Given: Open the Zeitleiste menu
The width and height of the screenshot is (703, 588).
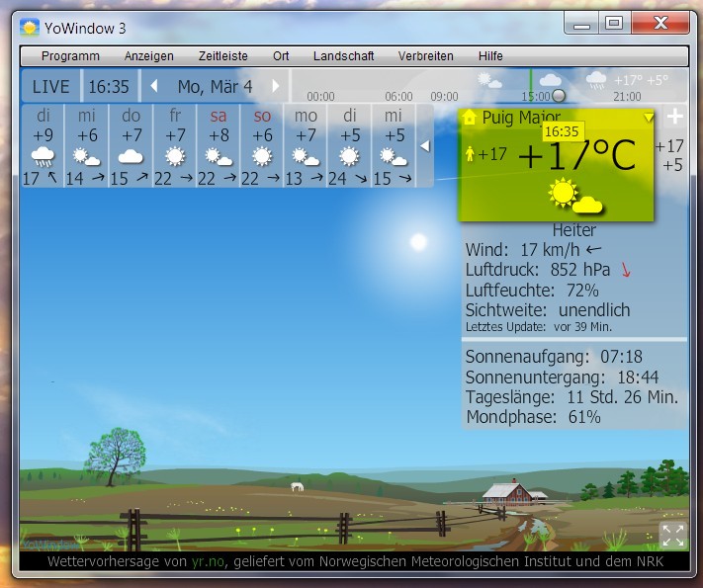Looking at the screenshot, I should [x=222, y=56].
